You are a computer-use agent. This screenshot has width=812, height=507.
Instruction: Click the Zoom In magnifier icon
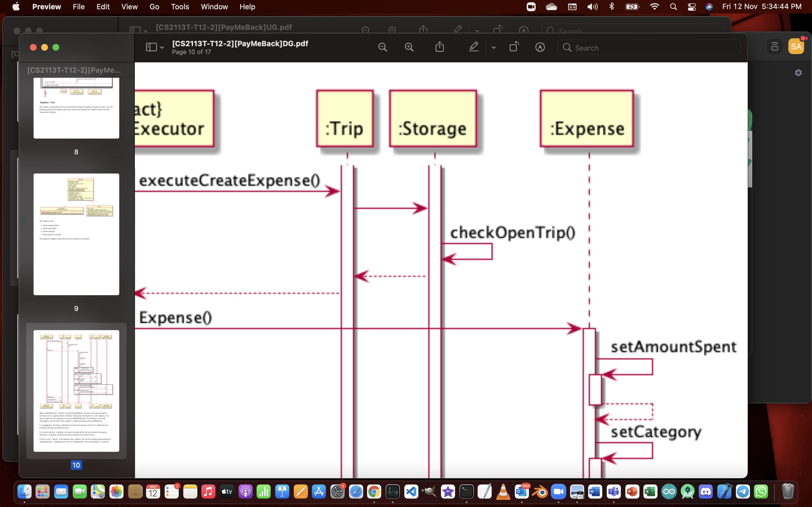(409, 47)
